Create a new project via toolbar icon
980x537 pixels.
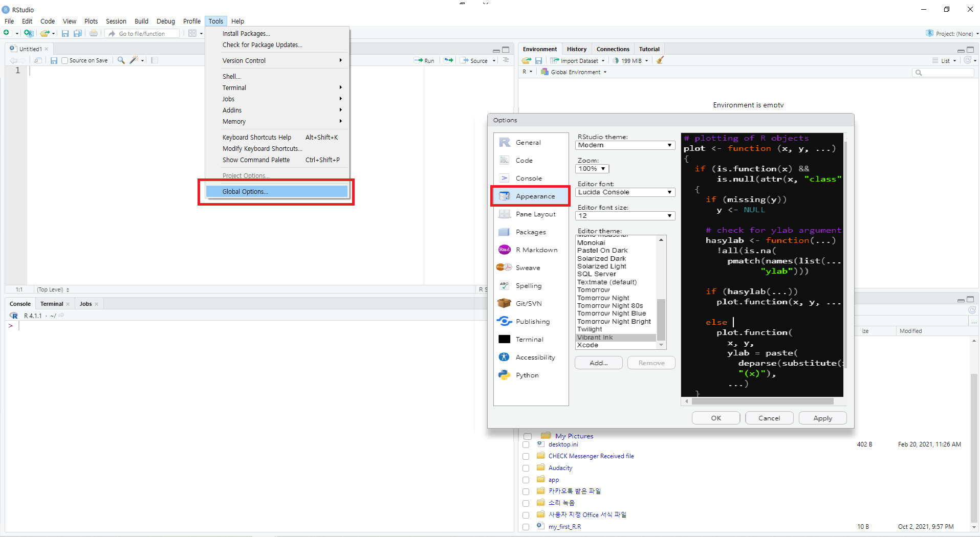tap(28, 33)
